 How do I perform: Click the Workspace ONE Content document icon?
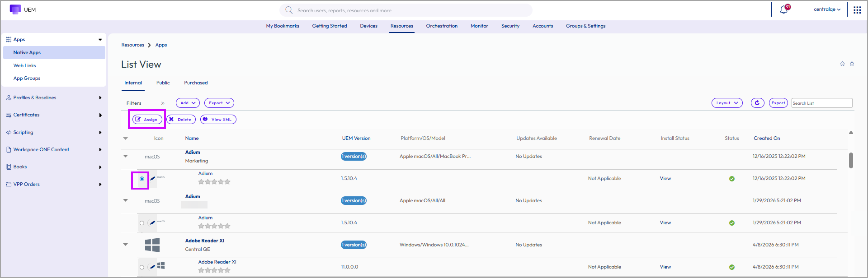click(9, 149)
